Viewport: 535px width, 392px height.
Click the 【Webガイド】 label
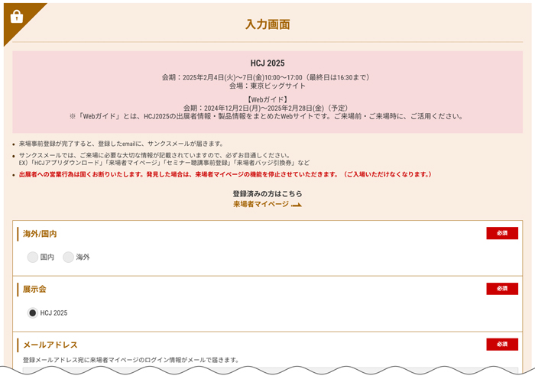click(x=267, y=99)
